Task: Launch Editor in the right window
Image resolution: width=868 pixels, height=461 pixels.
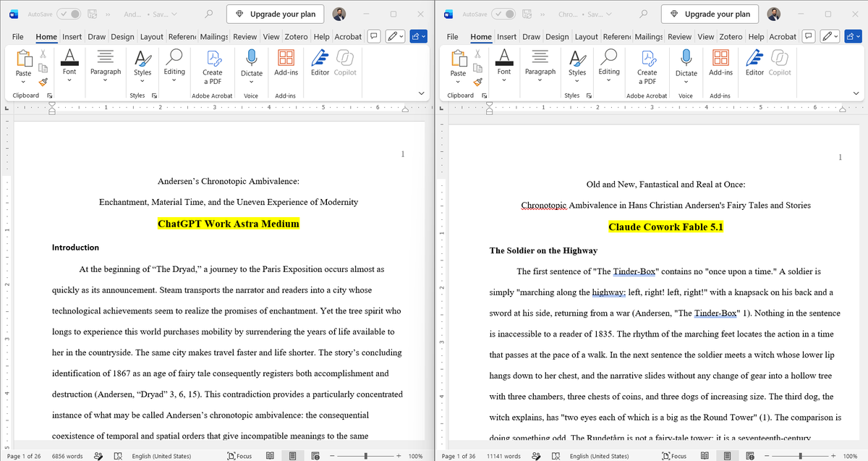Action: [x=754, y=63]
